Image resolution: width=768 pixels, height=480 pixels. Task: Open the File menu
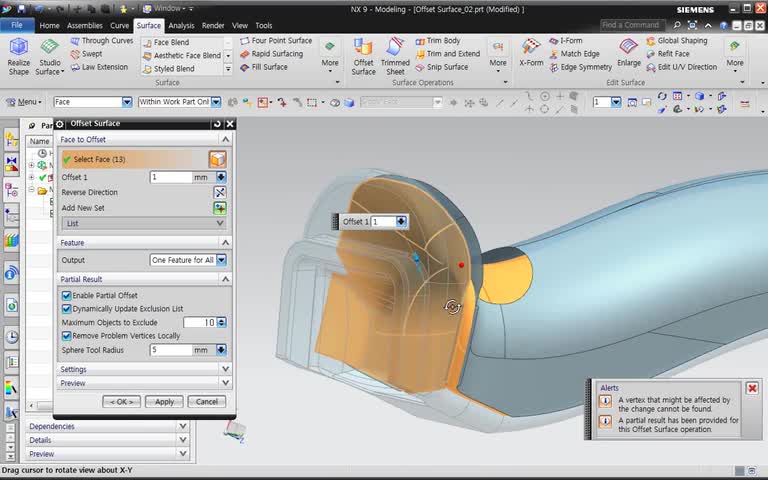pos(17,25)
